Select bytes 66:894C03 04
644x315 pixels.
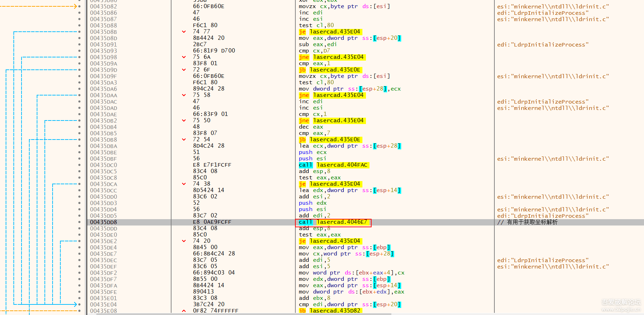tap(214, 273)
